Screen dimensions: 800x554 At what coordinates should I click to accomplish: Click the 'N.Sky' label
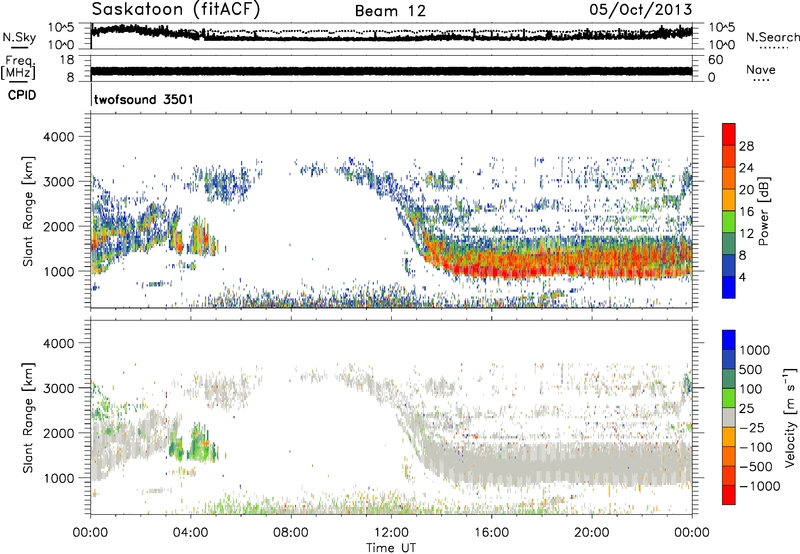pyautogui.click(x=19, y=37)
